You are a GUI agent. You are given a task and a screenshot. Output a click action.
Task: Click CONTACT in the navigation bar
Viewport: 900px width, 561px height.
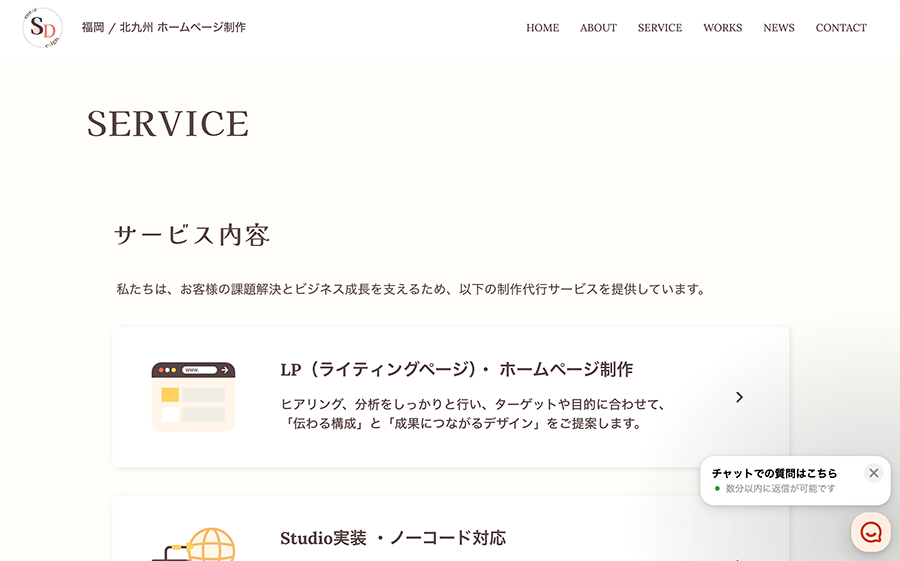(841, 28)
